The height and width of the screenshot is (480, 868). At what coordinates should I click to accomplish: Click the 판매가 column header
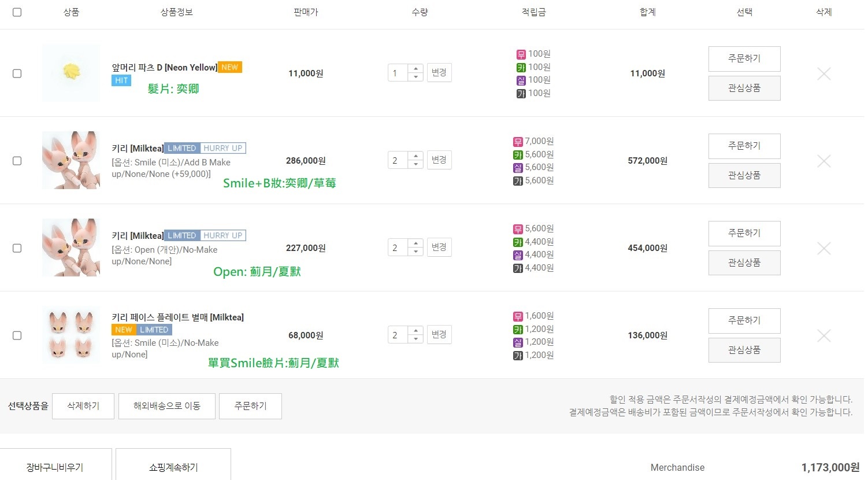pos(306,12)
